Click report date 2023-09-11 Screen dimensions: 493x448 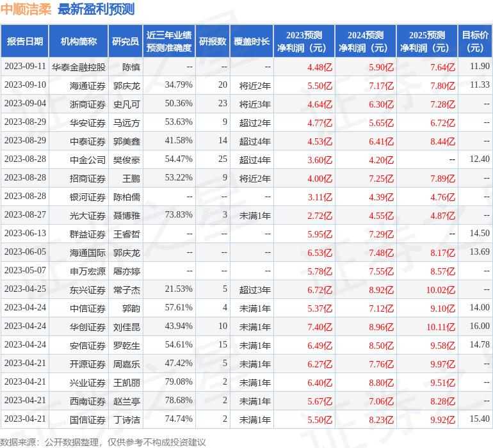(25, 66)
